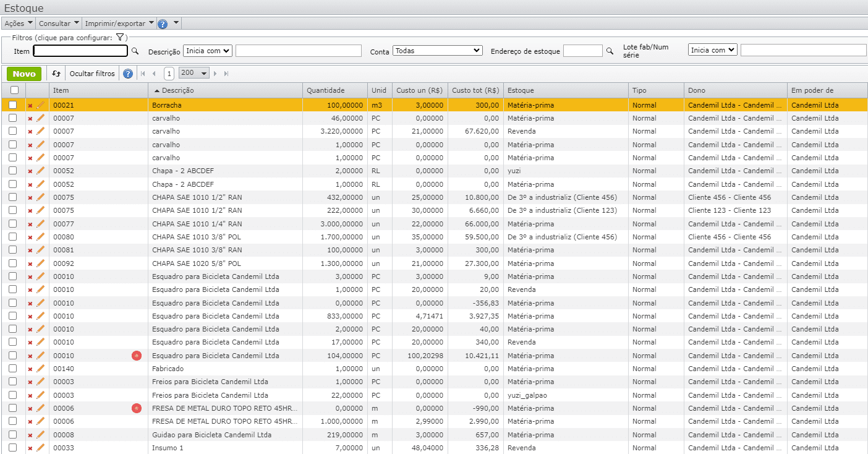This screenshot has height=454, width=868.
Task: Click the refresh icon next to Novo
Action: pos(56,74)
